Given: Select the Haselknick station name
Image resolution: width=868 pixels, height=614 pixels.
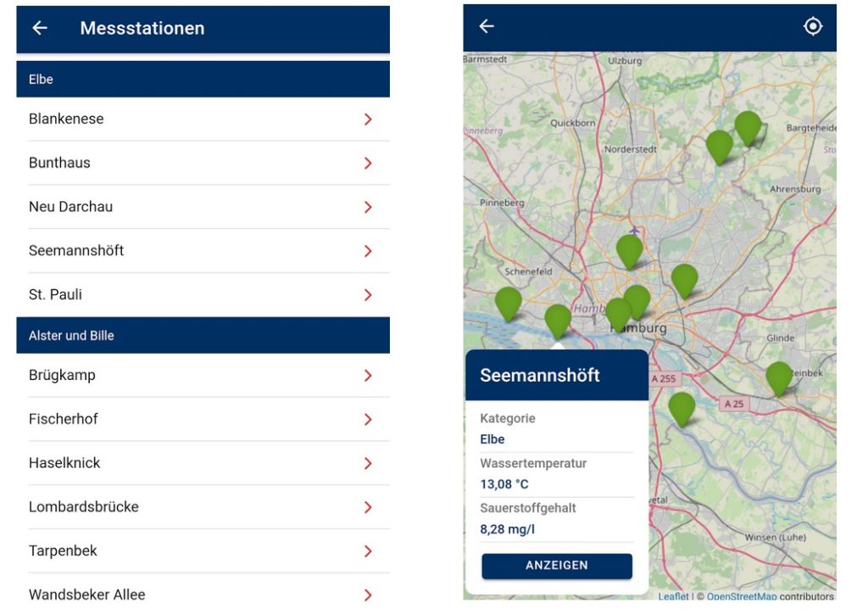Looking at the screenshot, I should tap(64, 463).
